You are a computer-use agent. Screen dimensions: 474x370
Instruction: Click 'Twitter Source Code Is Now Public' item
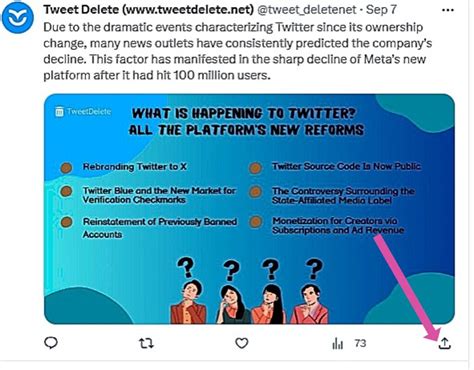point(346,166)
